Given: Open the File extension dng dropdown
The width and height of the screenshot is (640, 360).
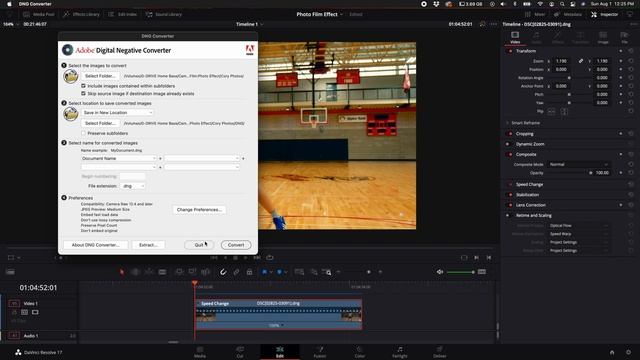Looking at the screenshot, I should click(x=133, y=186).
